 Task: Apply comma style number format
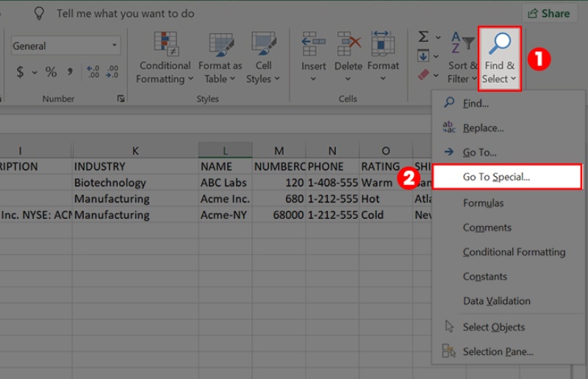71,72
